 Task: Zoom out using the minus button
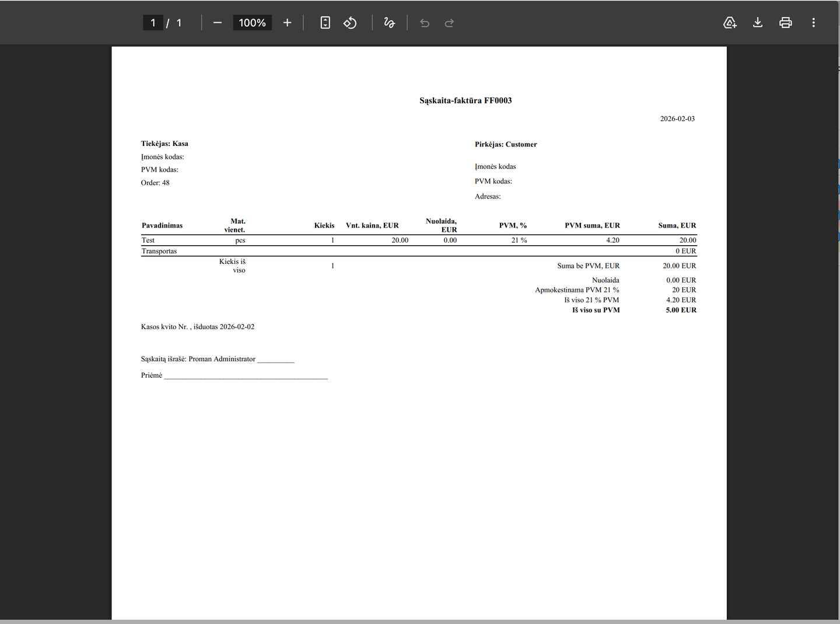[218, 23]
